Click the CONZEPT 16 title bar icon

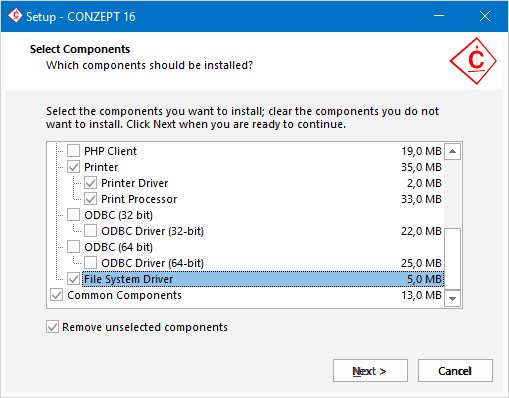tap(15, 16)
